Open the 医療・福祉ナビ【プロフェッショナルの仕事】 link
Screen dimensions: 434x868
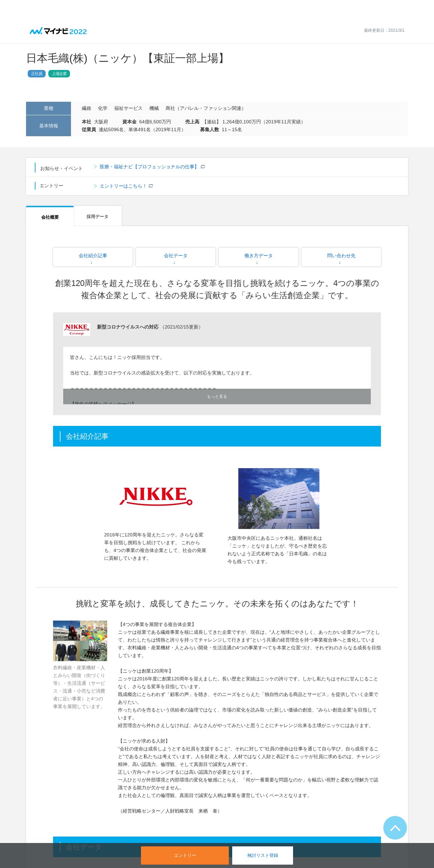(x=148, y=167)
